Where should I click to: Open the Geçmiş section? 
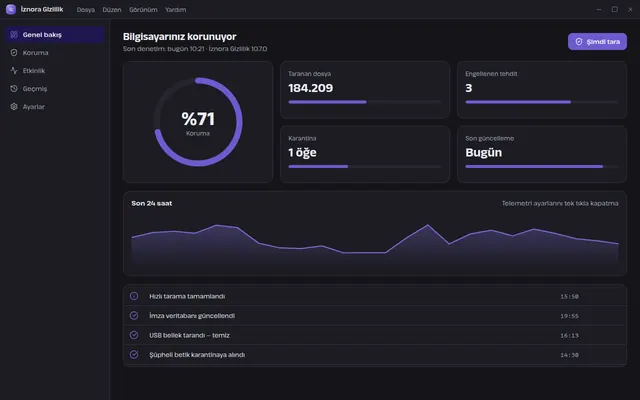point(55,89)
